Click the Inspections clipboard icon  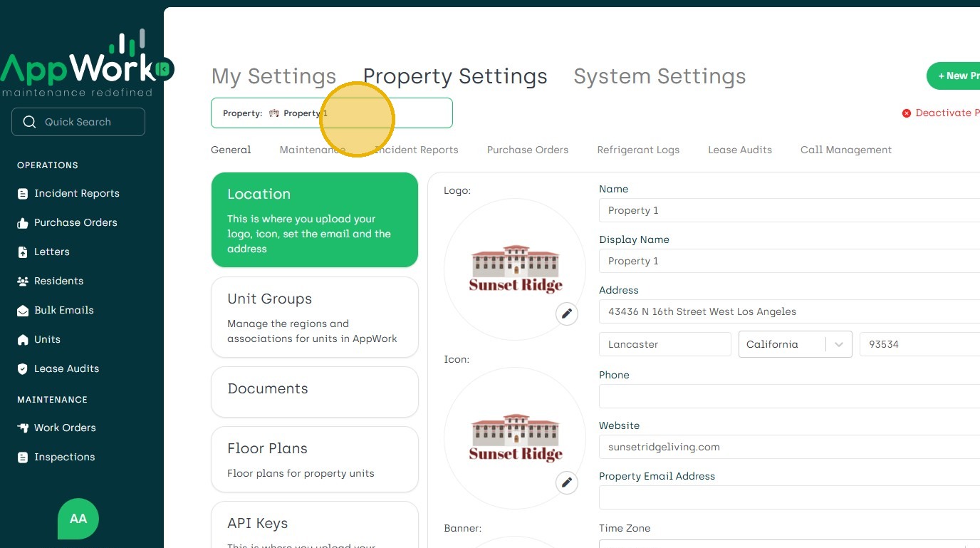[x=23, y=457]
